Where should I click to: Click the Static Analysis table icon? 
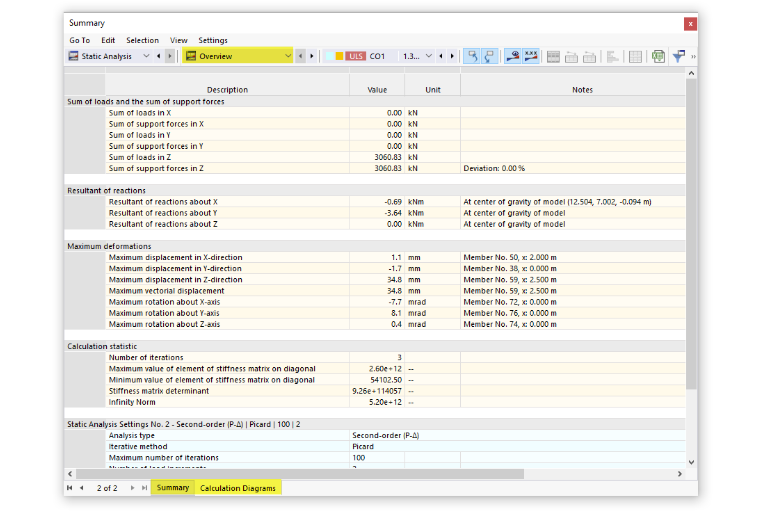click(x=73, y=56)
